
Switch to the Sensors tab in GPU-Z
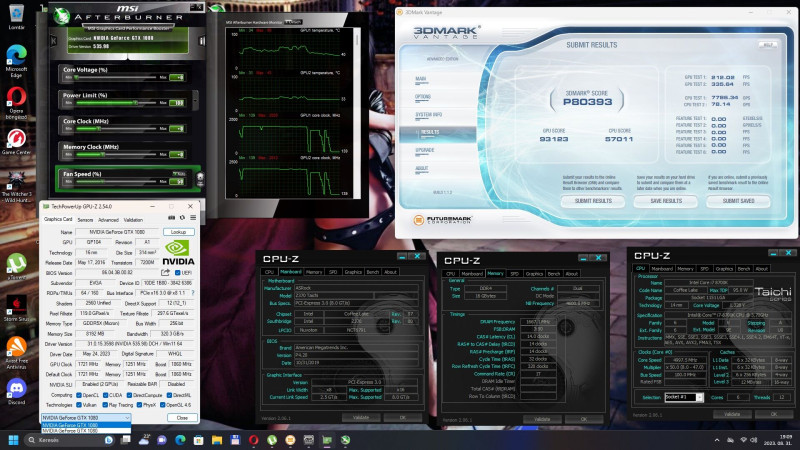click(85, 220)
